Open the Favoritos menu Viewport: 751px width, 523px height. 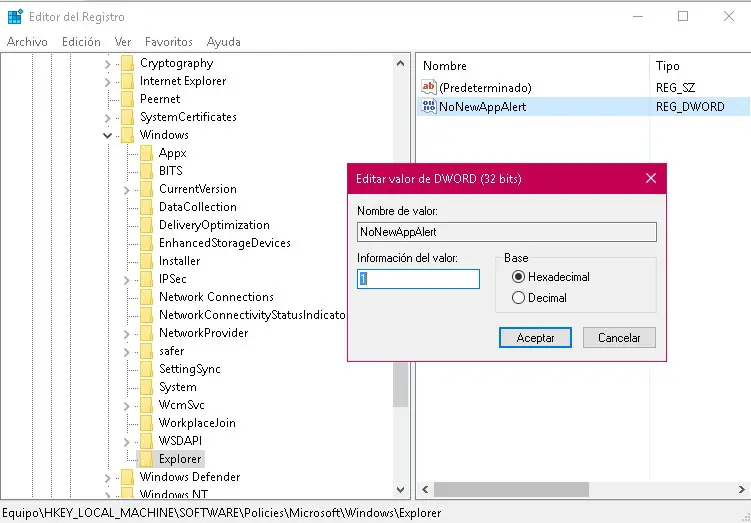click(169, 42)
